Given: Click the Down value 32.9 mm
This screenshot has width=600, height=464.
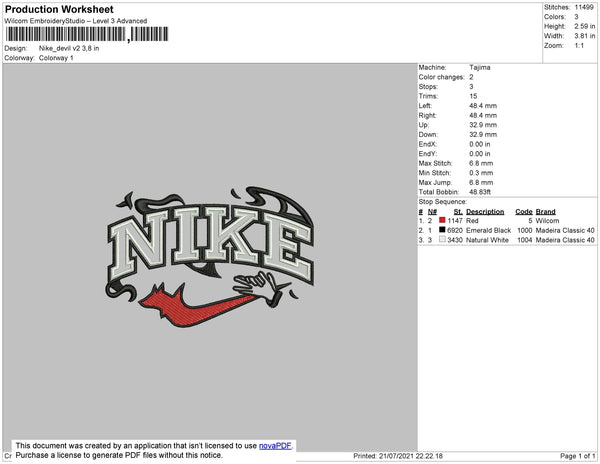Looking at the screenshot, I should [x=483, y=134].
